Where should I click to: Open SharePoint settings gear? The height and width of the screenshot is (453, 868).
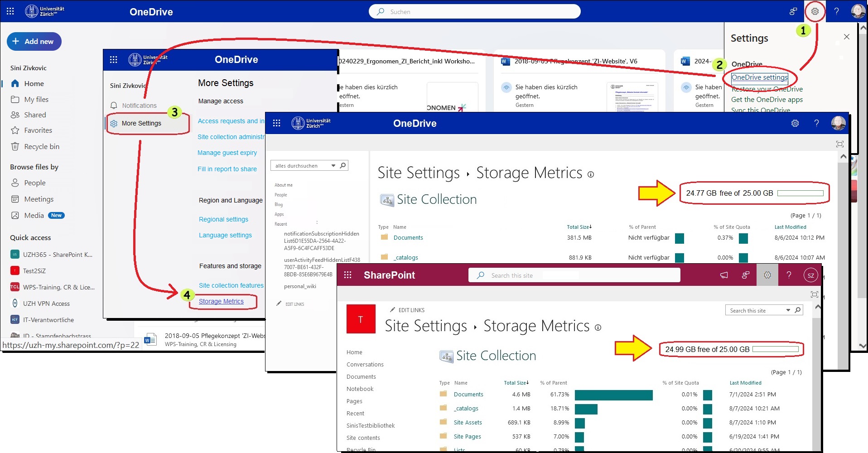click(767, 275)
